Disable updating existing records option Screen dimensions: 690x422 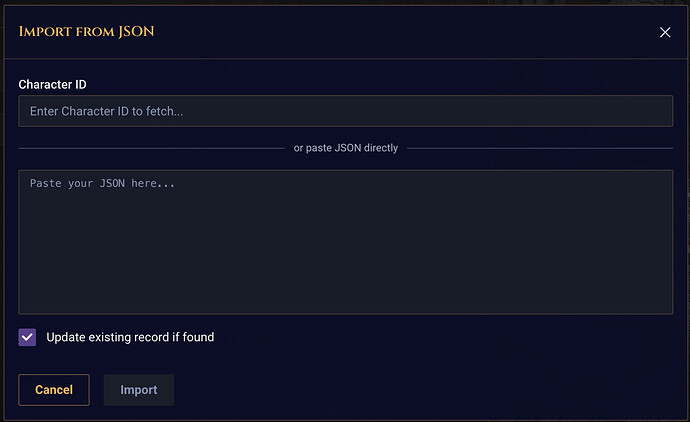pyautogui.click(x=28, y=337)
